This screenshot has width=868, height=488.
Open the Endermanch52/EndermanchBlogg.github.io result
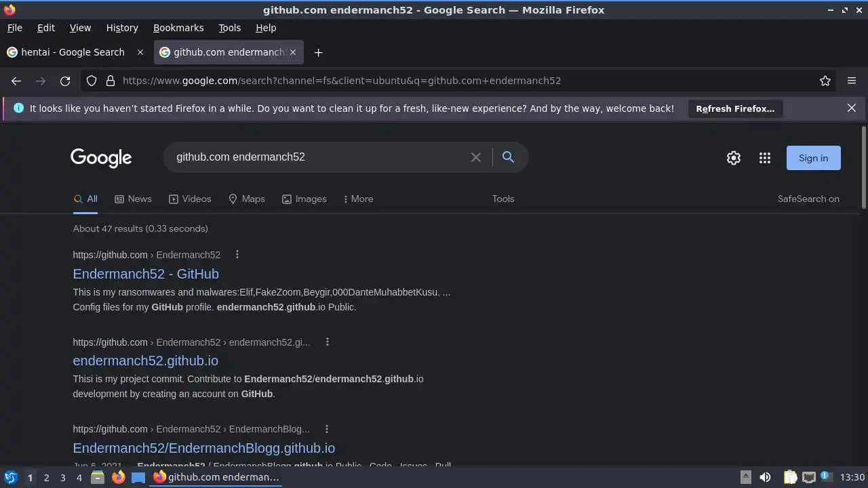tap(203, 448)
